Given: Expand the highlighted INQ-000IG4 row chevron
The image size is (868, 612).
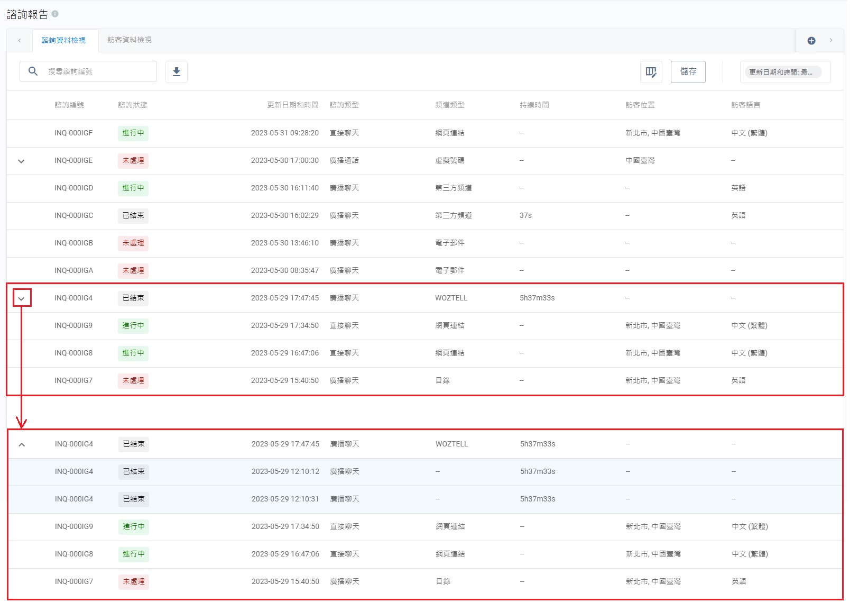Looking at the screenshot, I should [x=22, y=298].
